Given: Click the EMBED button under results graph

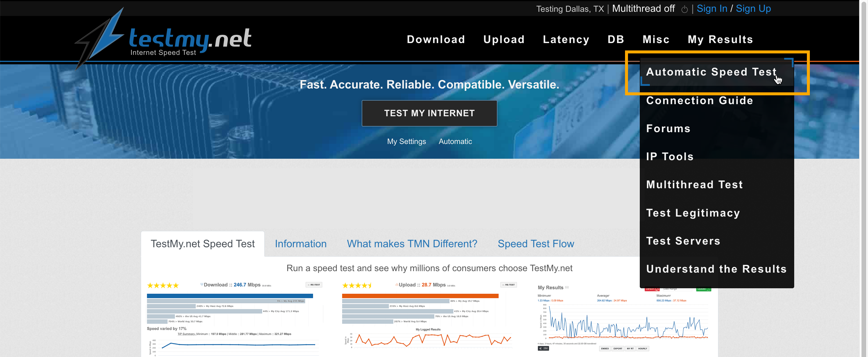Looking at the screenshot, I should pyautogui.click(x=605, y=348).
